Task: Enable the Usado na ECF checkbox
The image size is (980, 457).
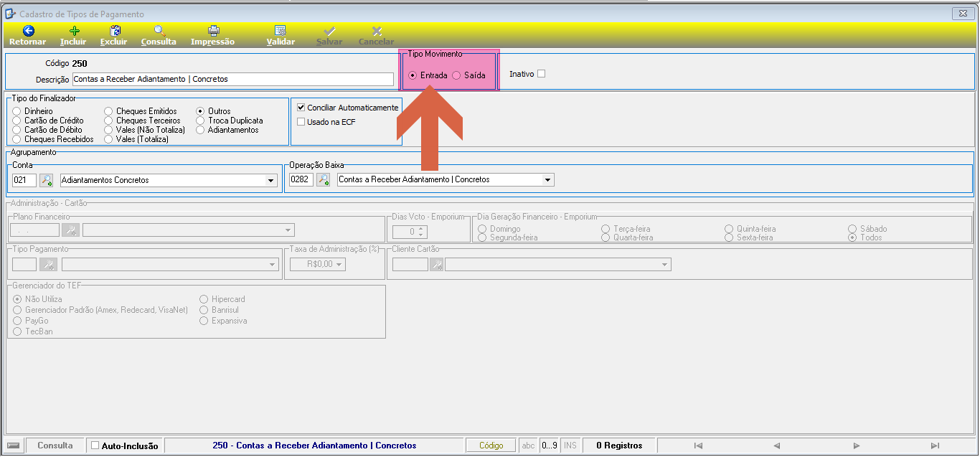Action: pos(301,121)
